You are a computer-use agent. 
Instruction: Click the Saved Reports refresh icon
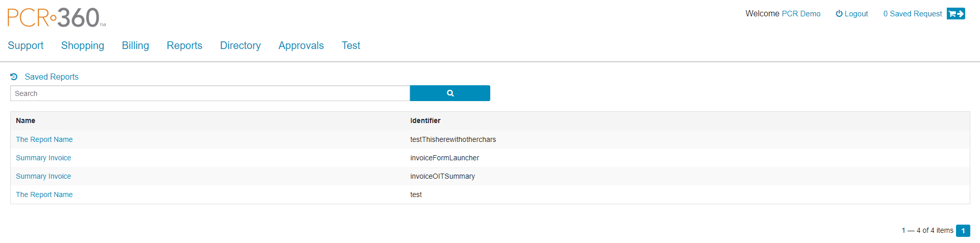(x=14, y=77)
